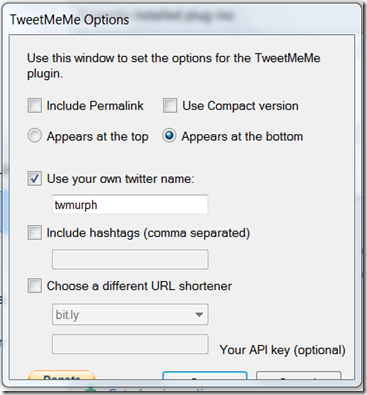The image size is (367, 395).
Task: Click the blue link text beneath the dialog
Action: point(159,391)
